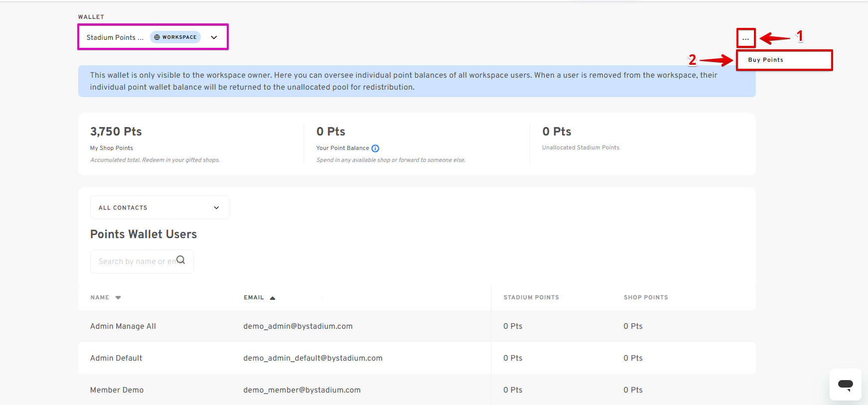
Task: Open the chat widget bubble
Action: pyautogui.click(x=845, y=384)
